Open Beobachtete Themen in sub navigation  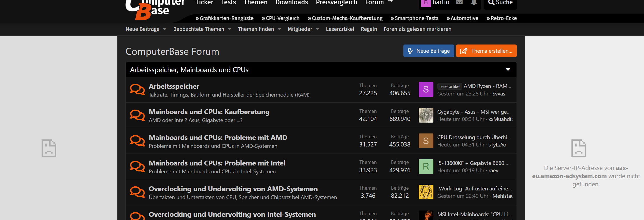pos(199,29)
